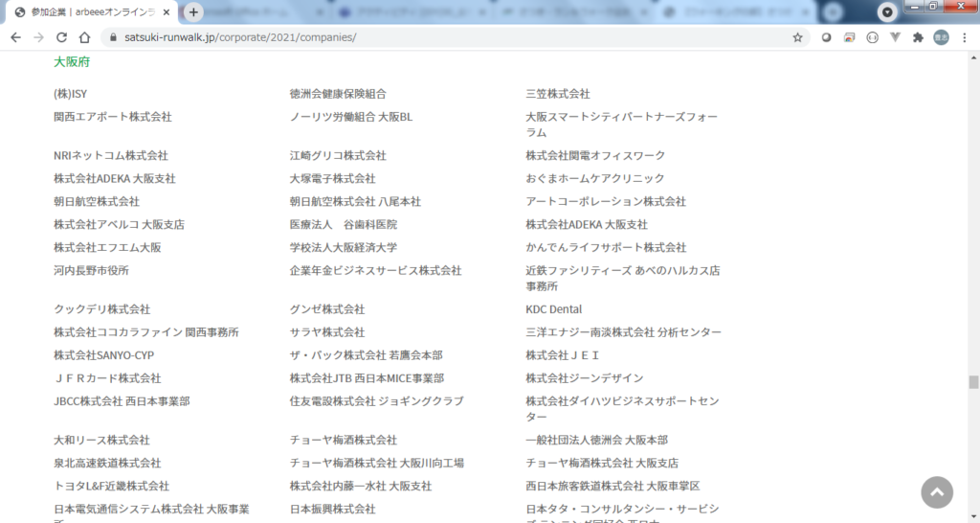Click サラヤ株式会社

point(327,332)
